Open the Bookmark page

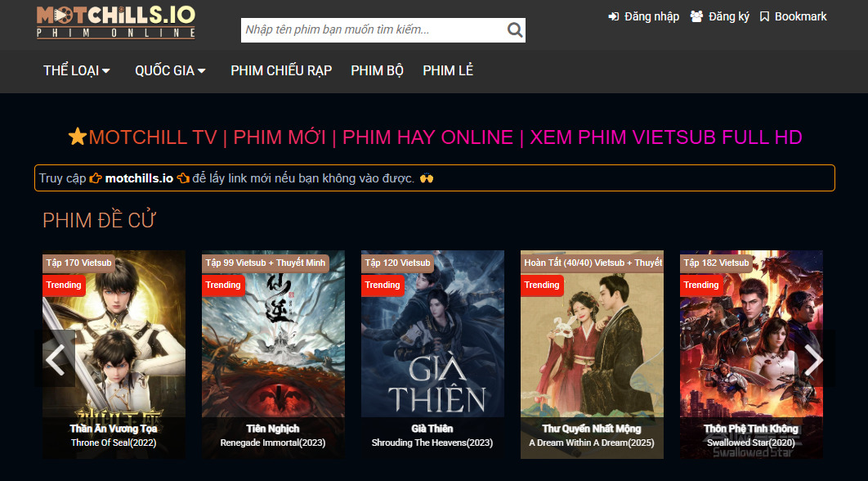click(x=793, y=16)
